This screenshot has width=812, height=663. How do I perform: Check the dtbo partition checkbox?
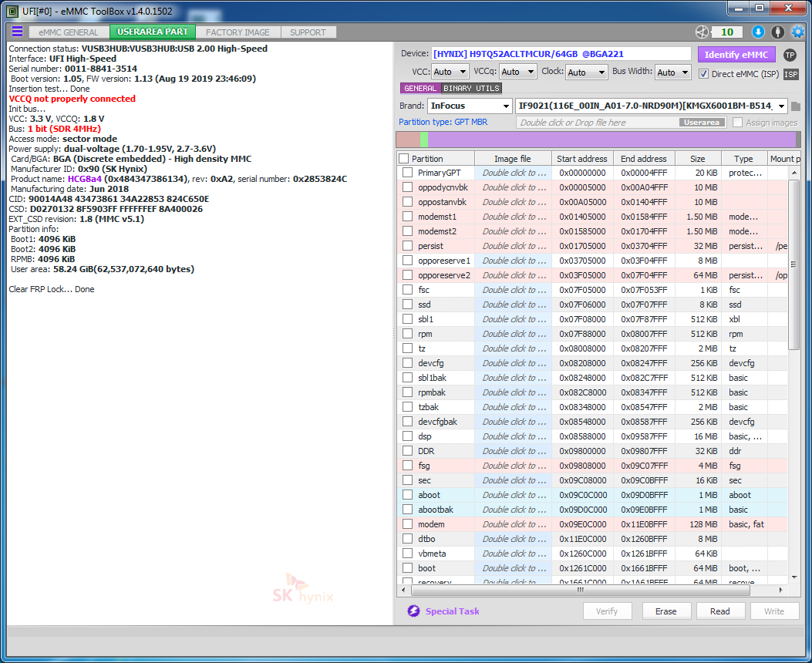408,539
